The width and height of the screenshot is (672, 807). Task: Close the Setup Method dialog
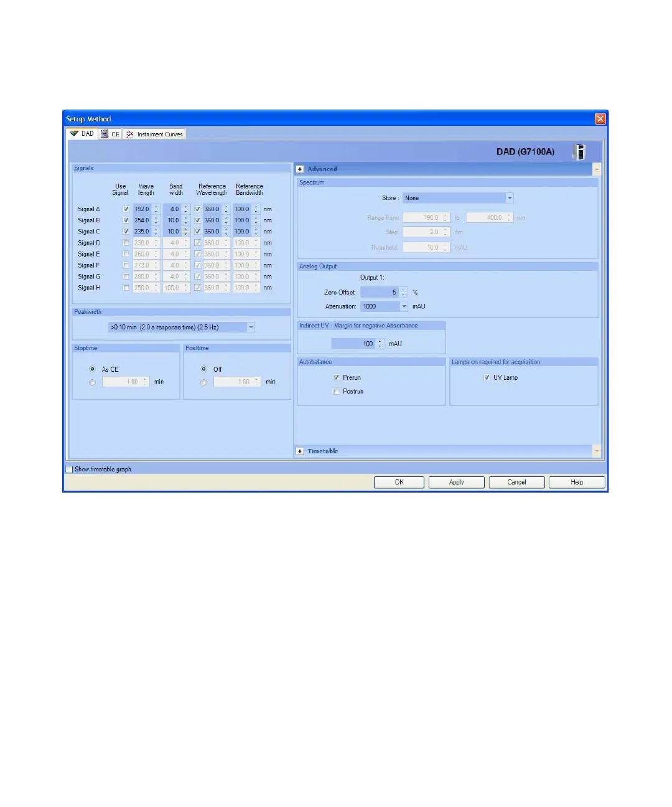(x=600, y=119)
